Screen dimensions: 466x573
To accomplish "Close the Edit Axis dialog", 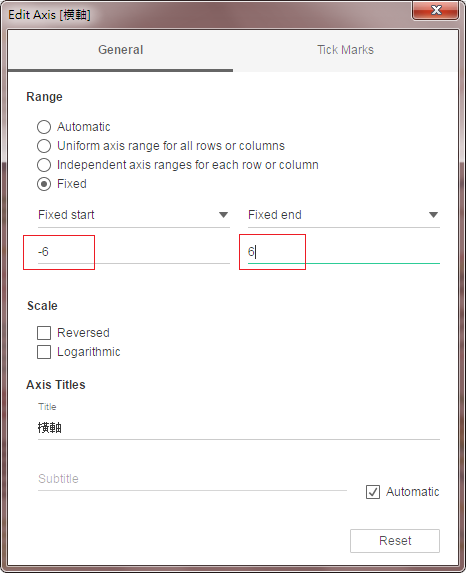I will coord(435,10).
